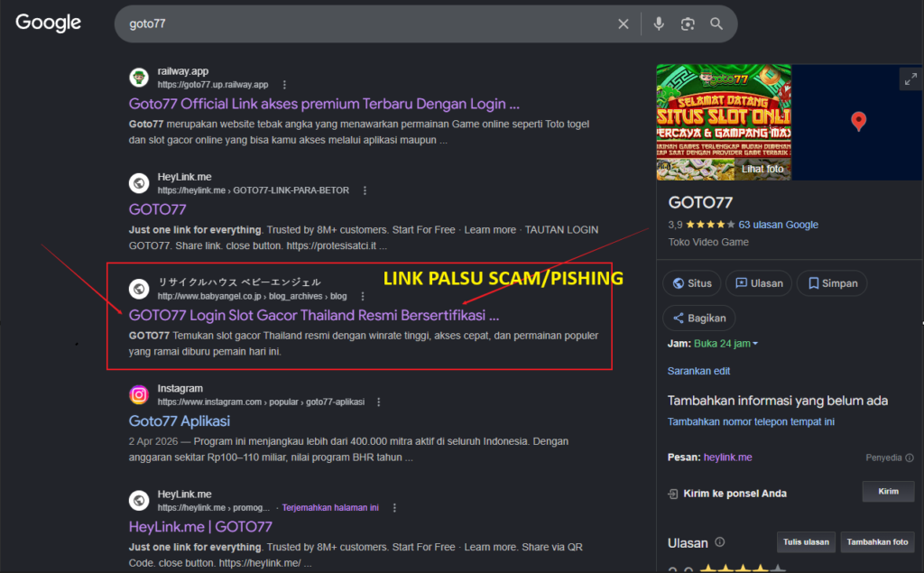
Task: Open three-dot menu for Instagram result
Action: click(x=379, y=402)
